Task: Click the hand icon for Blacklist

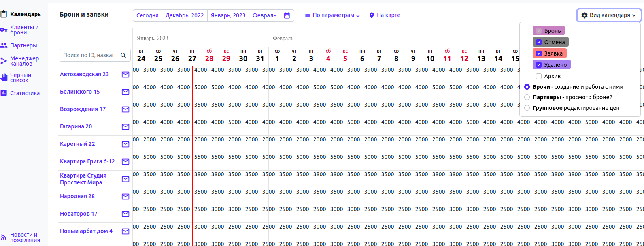Action: [4, 78]
